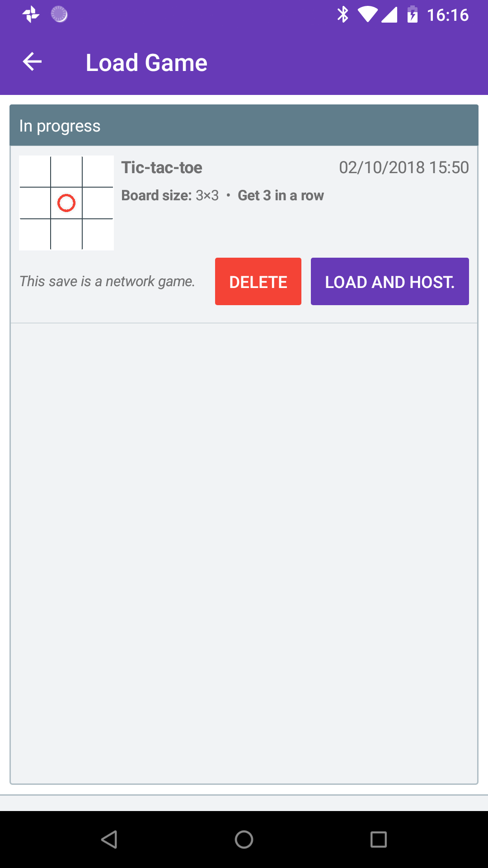This screenshot has height=868, width=488.
Task: Tap the recent apps square button
Action: tap(379, 840)
